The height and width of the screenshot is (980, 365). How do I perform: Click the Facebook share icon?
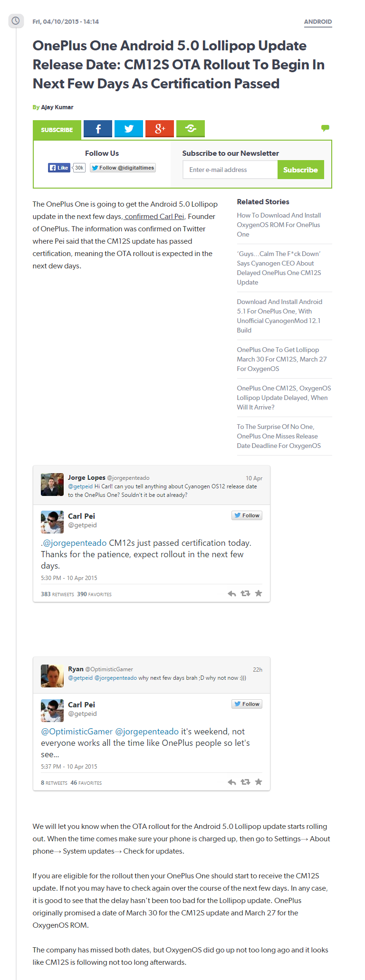click(x=98, y=129)
